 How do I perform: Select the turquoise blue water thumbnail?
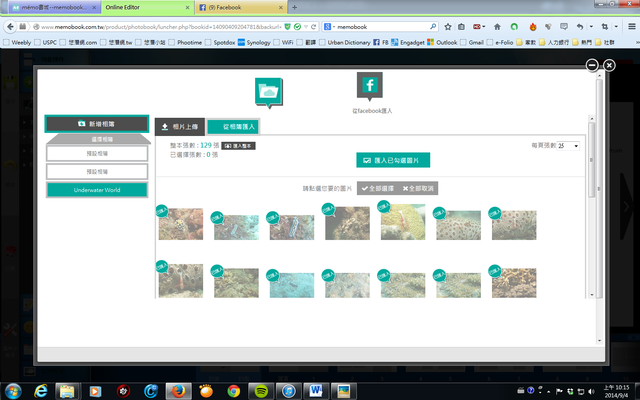292,285
